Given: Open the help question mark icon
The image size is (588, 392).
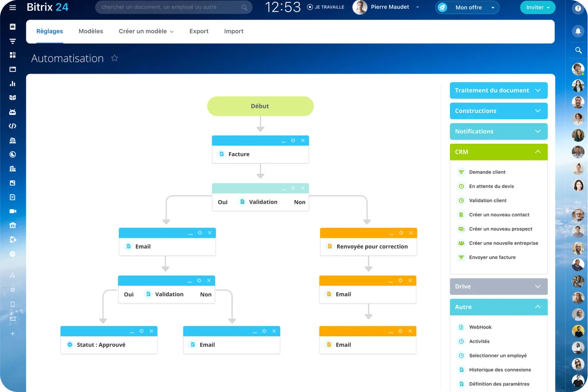Looking at the screenshot, I should pyautogui.click(x=578, y=8).
